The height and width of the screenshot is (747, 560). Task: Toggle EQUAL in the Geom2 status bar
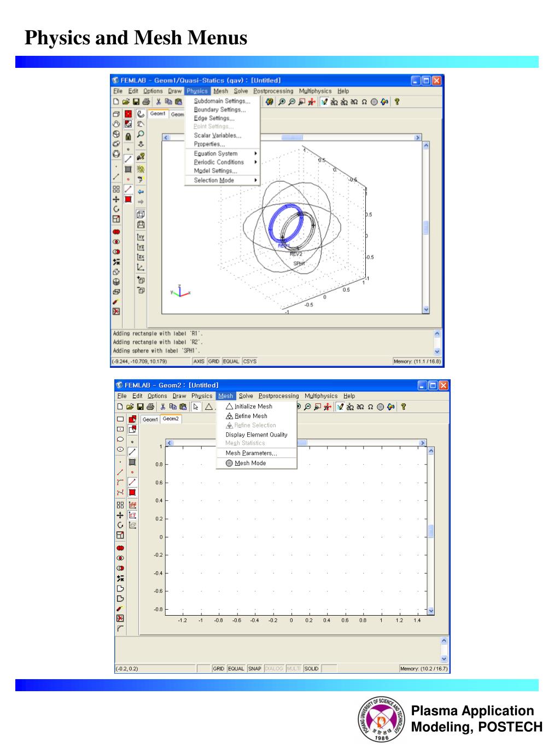click(x=236, y=669)
